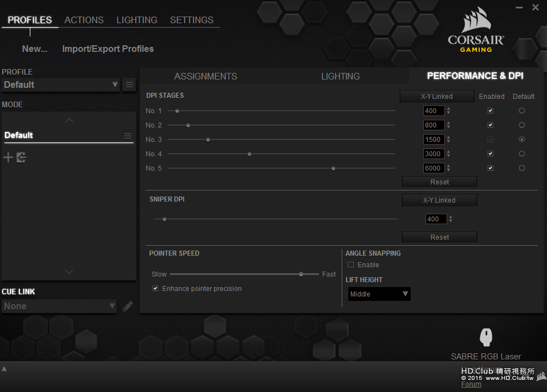Close the Corsair utility window
Image resolution: width=547 pixels, height=392 pixels.
(535, 7)
